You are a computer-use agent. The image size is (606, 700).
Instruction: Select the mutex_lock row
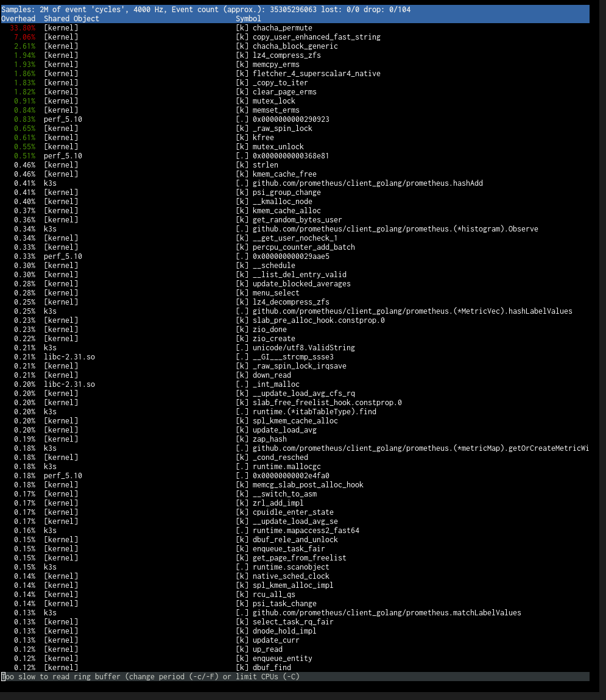pos(295,101)
